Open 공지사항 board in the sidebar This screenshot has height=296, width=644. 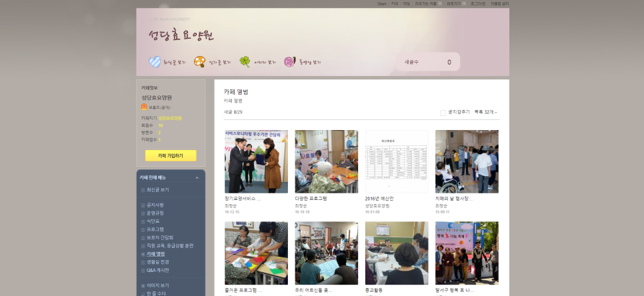pos(155,205)
